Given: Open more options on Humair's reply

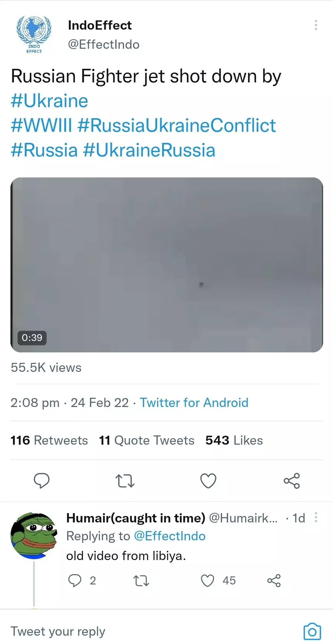Looking at the screenshot, I should [x=316, y=517].
